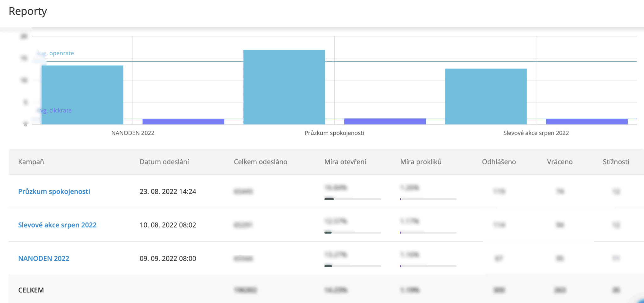Click the avg. openrate chart label
The width and height of the screenshot is (644, 303).
(61, 53)
